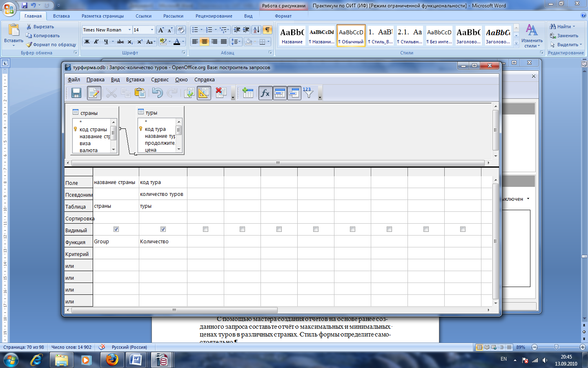Switch to the Рецензирование ribbon tab

[x=214, y=16]
